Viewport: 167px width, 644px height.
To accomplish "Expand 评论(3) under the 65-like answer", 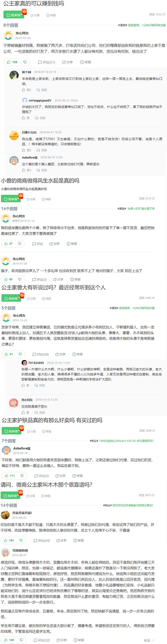I will [x=39, y=279].
